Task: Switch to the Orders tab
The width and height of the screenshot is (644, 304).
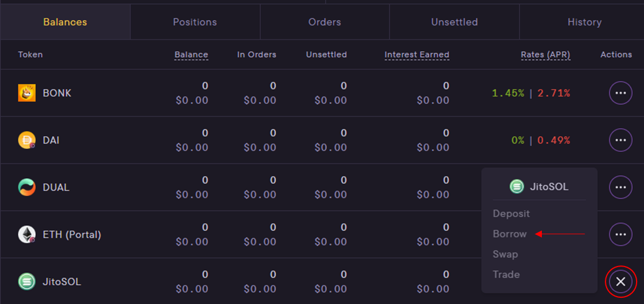Action: coord(325,22)
